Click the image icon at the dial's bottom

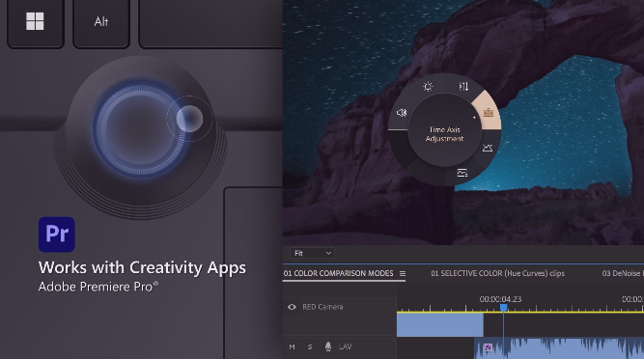coord(462,173)
